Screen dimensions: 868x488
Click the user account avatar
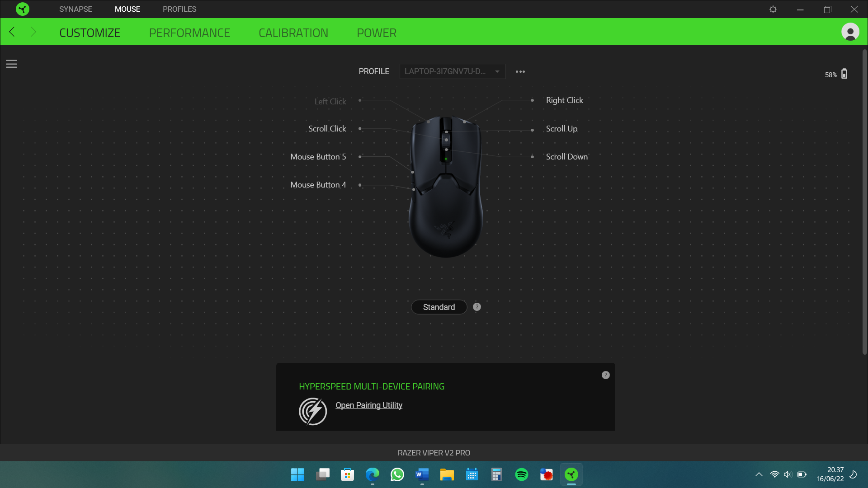[850, 32]
